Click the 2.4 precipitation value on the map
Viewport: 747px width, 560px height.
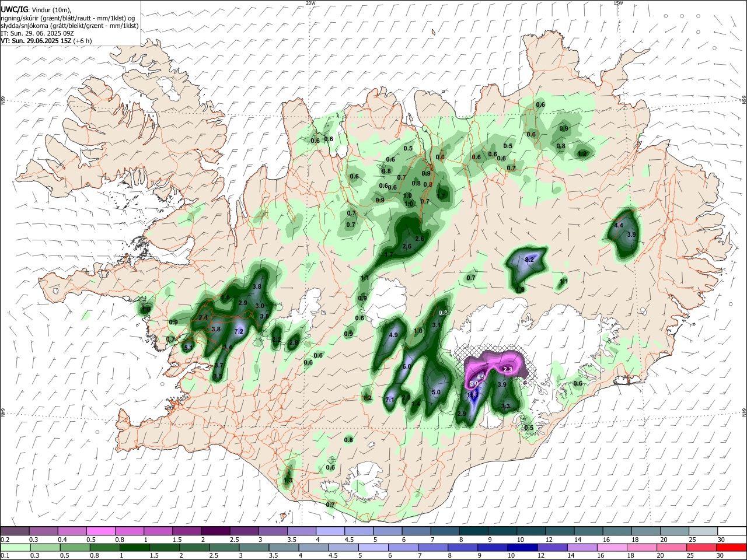click(x=204, y=317)
